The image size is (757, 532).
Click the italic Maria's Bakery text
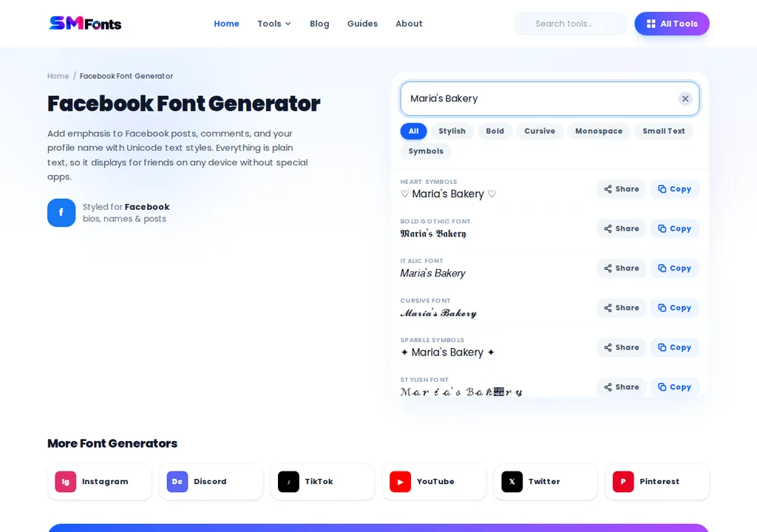point(432,273)
